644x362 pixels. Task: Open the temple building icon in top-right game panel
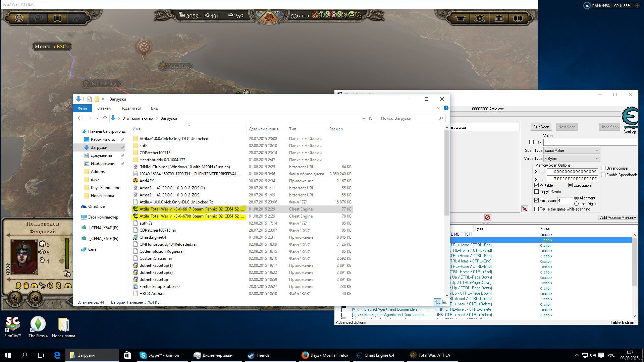[x=499, y=18]
